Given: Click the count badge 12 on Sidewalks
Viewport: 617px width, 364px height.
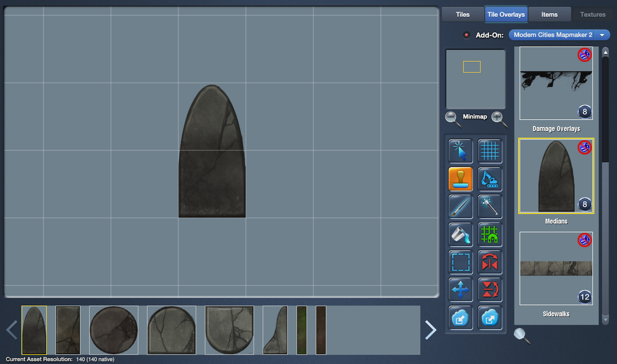Looking at the screenshot, I should [585, 297].
